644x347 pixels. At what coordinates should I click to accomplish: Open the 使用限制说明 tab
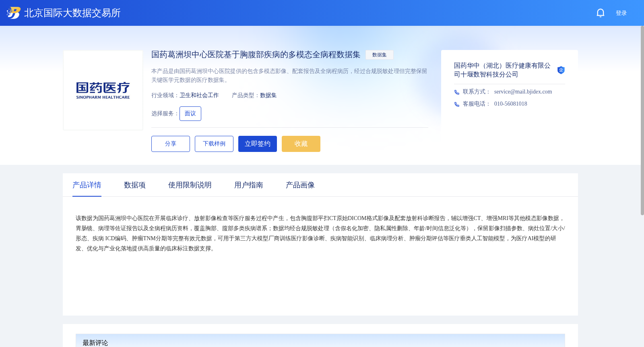pyautogui.click(x=190, y=185)
